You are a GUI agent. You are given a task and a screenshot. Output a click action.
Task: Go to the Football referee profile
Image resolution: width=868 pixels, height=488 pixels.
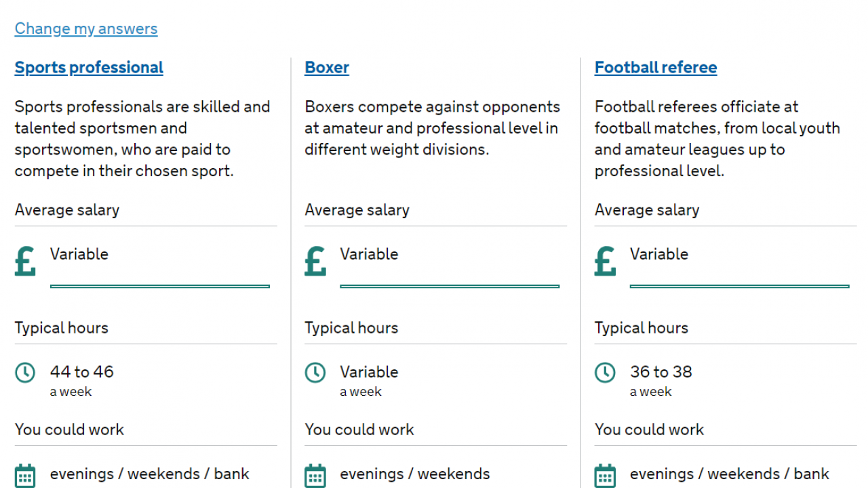coord(656,68)
